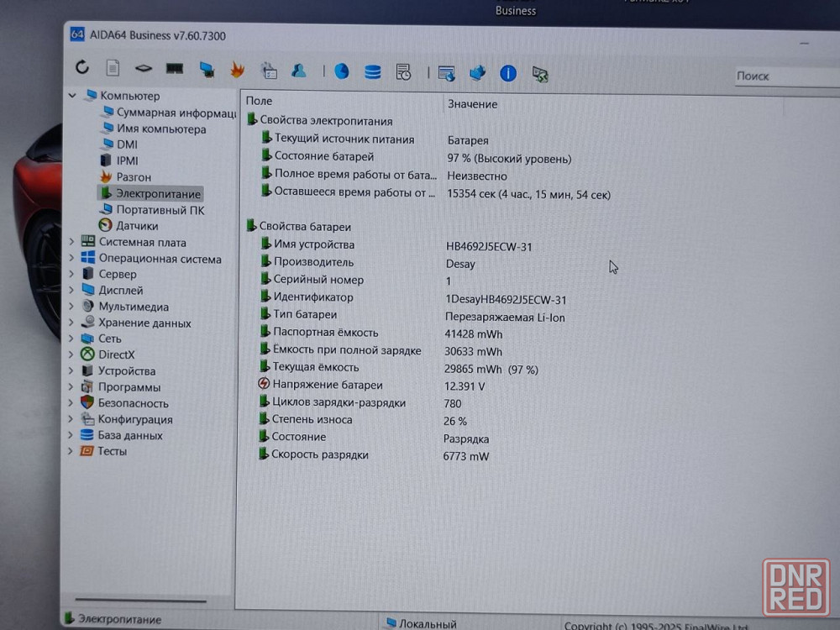840x630 pixels.
Task: Select the Безопасность tree item
Action: [124, 403]
